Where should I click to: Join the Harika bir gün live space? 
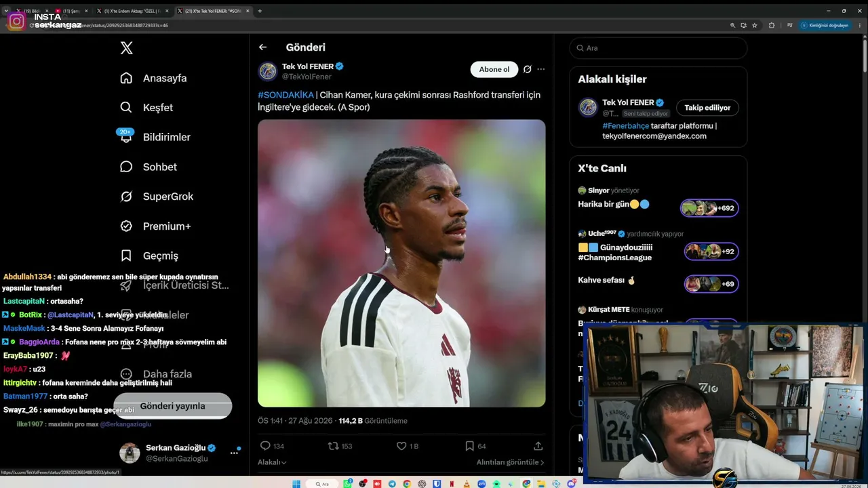pyautogui.click(x=709, y=208)
